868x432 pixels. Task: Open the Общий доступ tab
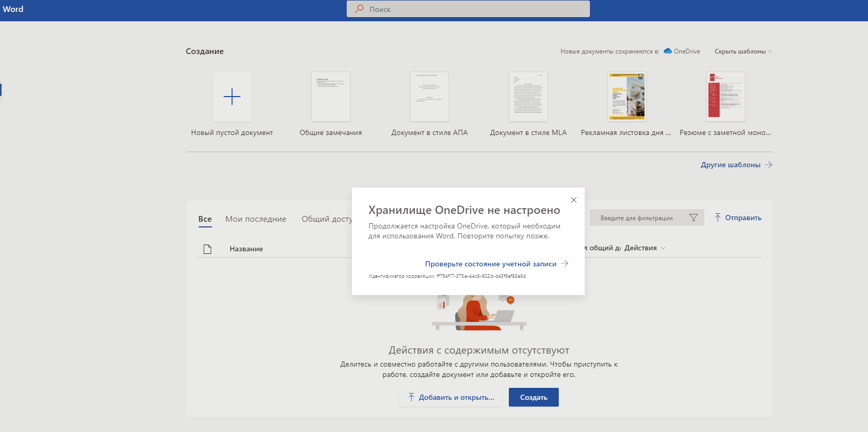pyautogui.click(x=327, y=219)
